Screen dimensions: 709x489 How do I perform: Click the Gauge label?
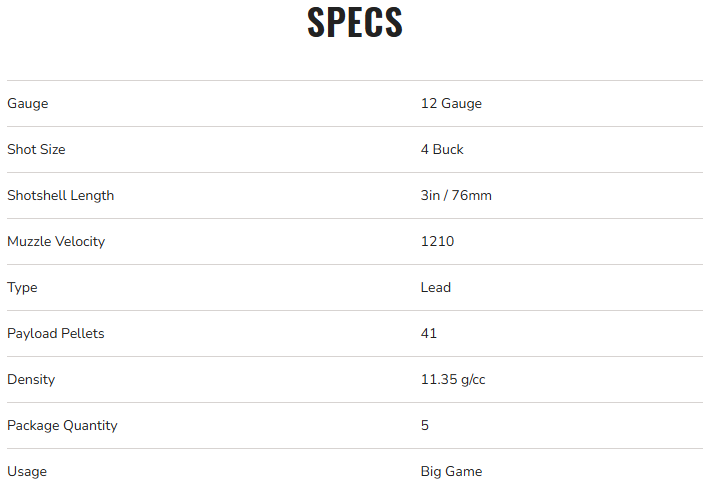(27, 104)
